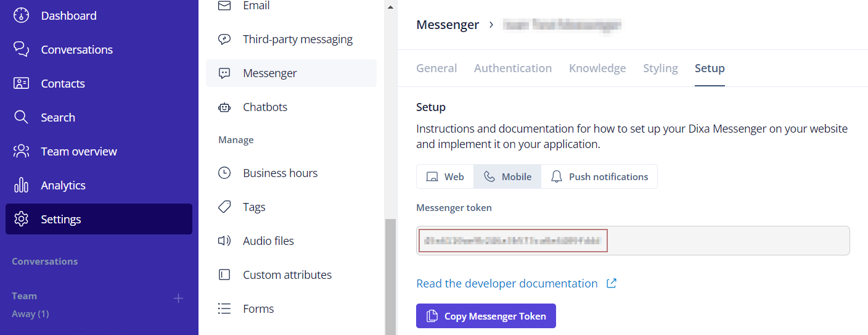Open Audio files settings
868x335 pixels.
point(268,241)
